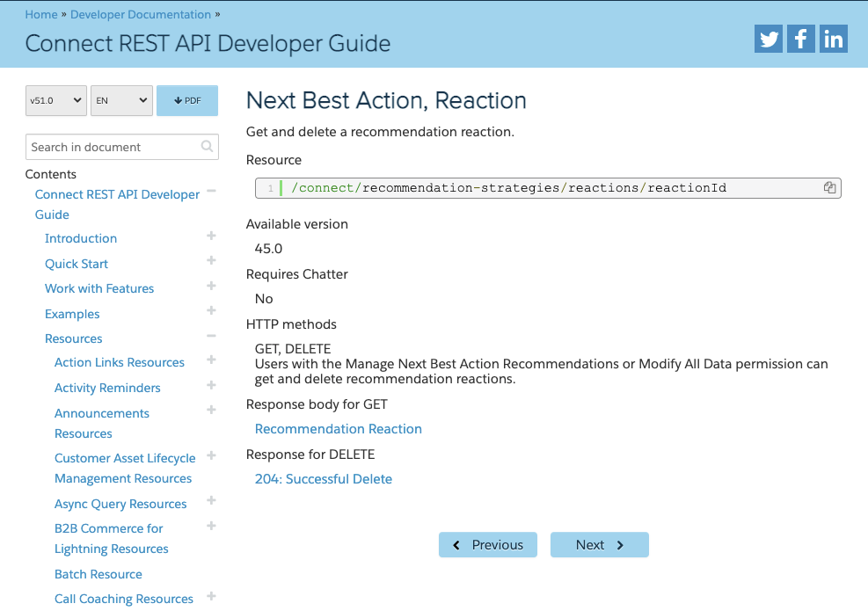Image resolution: width=868 pixels, height=611 pixels.
Task: Expand Customer Asset Lifecycle Management Resources
Action: (x=211, y=455)
